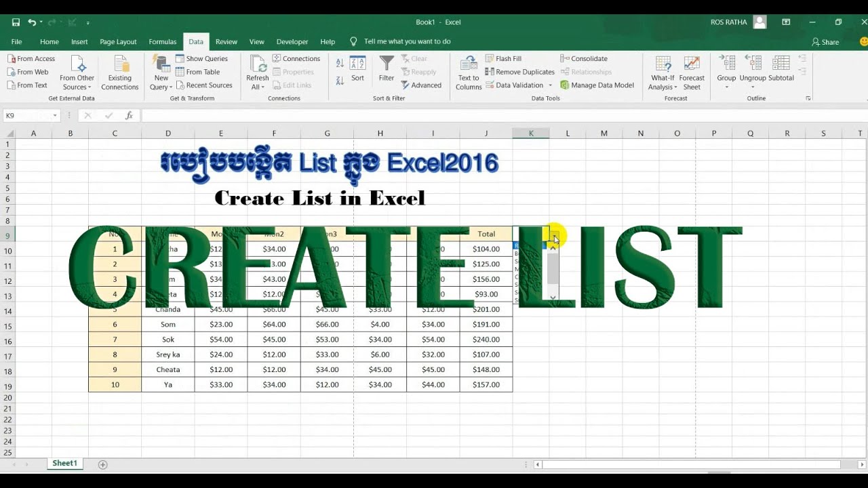Image resolution: width=868 pixels, height=488 pixels.
Task: Click Advanced filter
Action: pos(421,85)
